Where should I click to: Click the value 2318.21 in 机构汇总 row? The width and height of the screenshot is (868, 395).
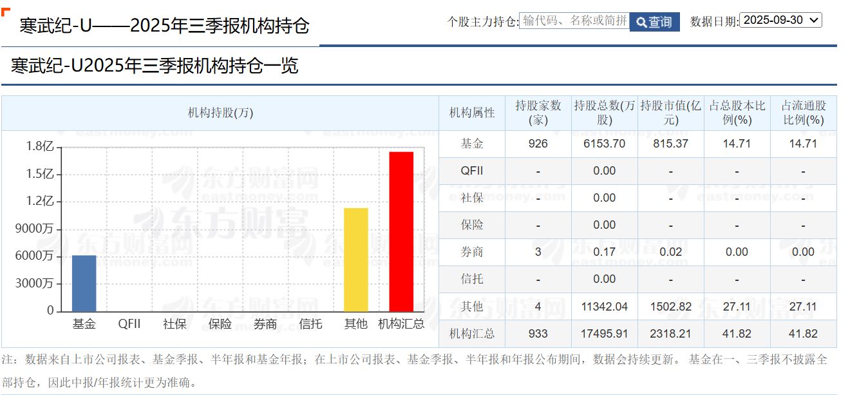pyautogui.click(x=671, y=333)
